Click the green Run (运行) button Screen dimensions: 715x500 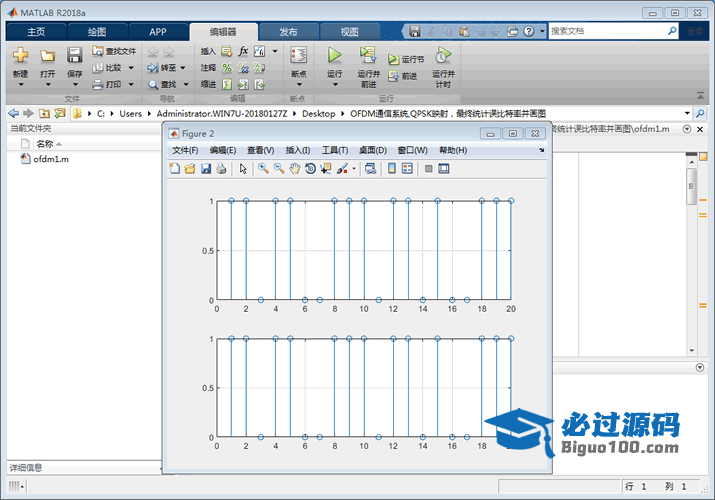click(334, 56)
